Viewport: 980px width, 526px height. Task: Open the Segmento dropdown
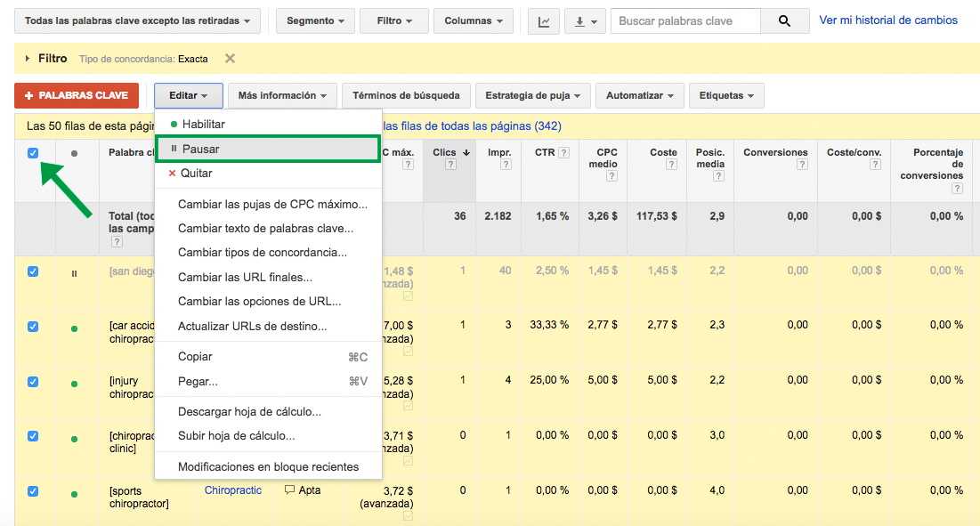point(316,21)
